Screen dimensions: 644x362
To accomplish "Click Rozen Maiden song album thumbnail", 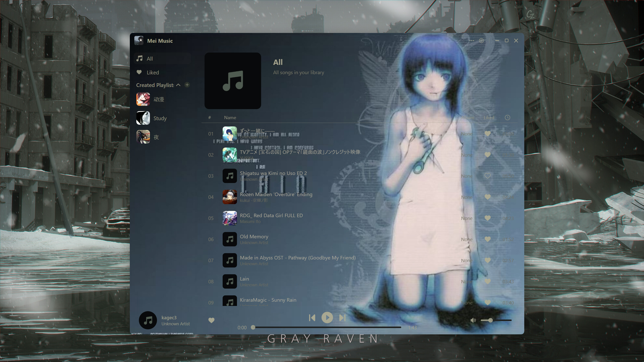I will [230, 197].
